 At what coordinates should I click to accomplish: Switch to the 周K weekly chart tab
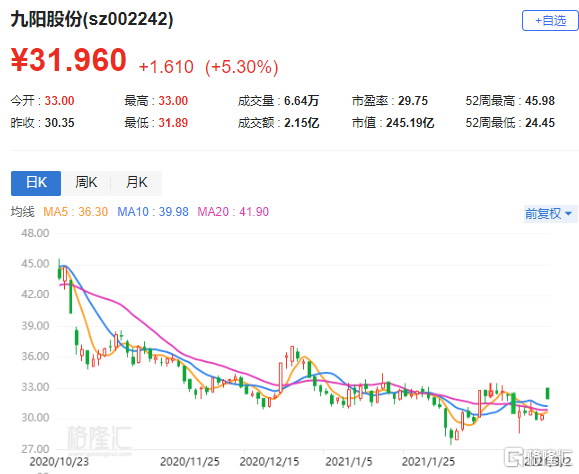(x=86, y=183)
